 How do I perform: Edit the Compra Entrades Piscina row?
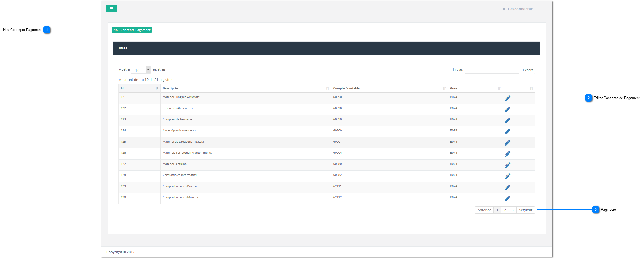click(507, 187)
